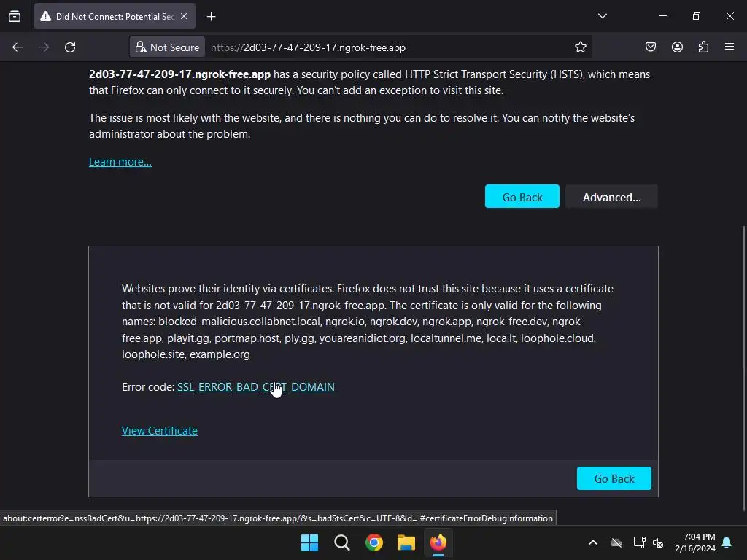The width and height of the screenshot is (747, 560).
Task: Click the muted volume tray icon
Action: click(x=658, y=542)
